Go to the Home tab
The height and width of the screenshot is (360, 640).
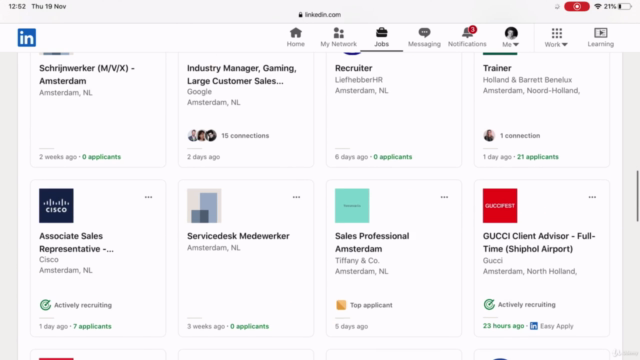coord(296,38)
